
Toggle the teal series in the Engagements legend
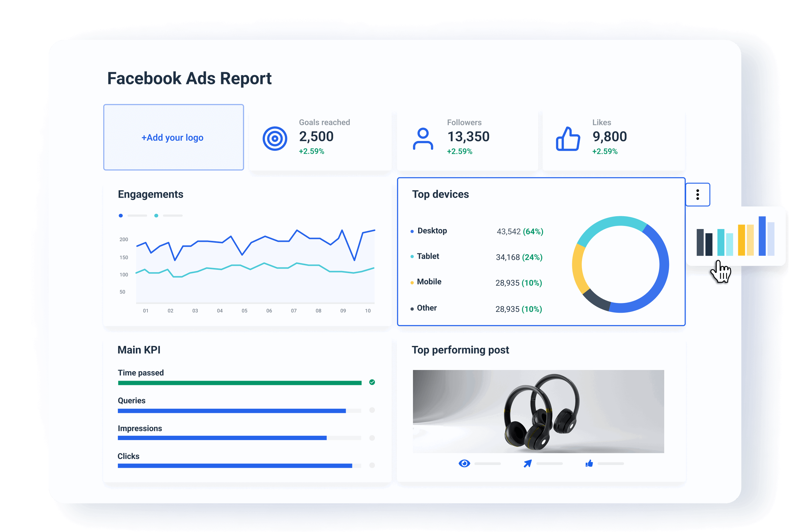[157, 215]
